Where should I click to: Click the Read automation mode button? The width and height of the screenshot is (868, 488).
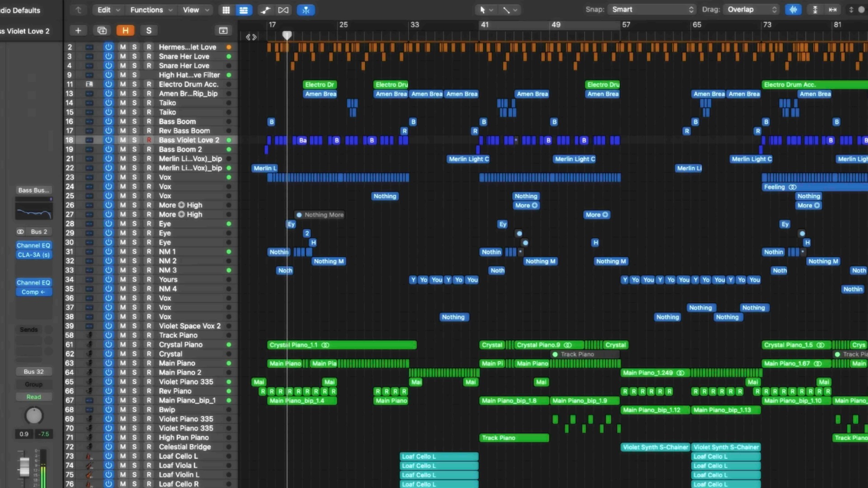(33, 397)
